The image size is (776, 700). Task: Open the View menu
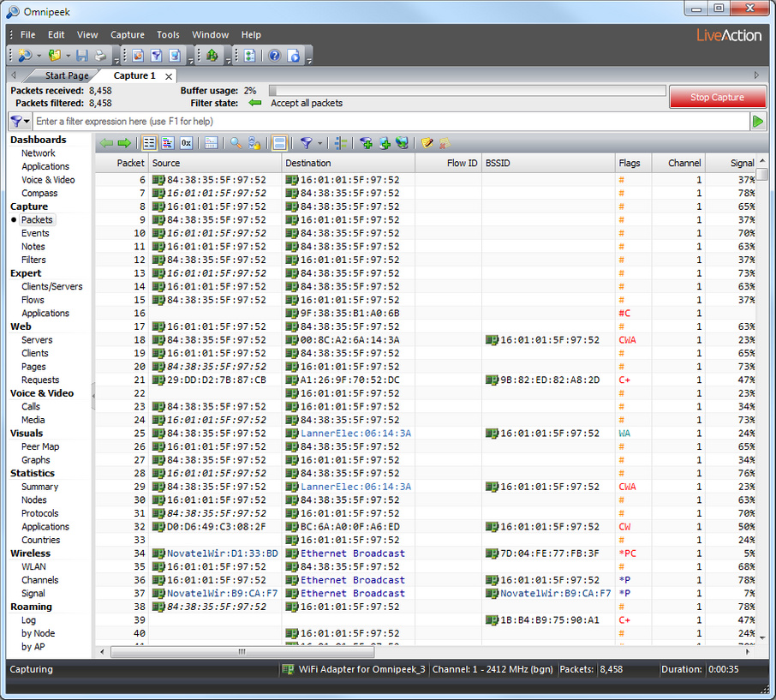pos(87,34)
